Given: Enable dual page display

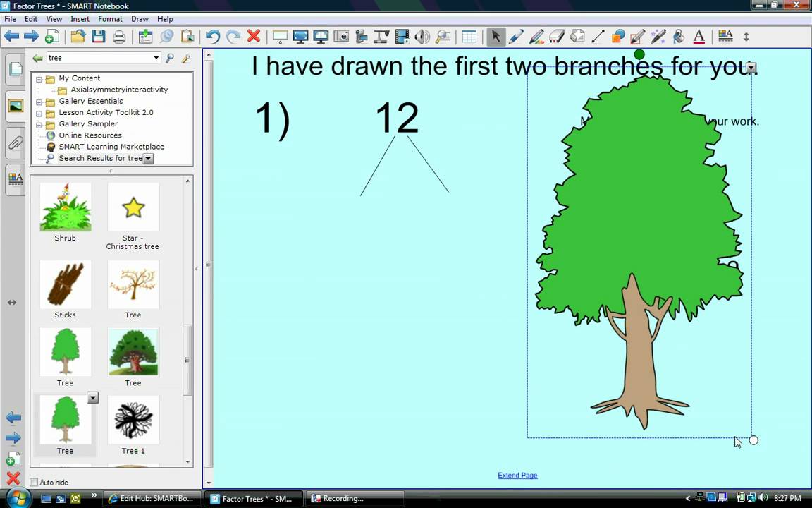Looking at the screenshot, I should tap(321, 36).
